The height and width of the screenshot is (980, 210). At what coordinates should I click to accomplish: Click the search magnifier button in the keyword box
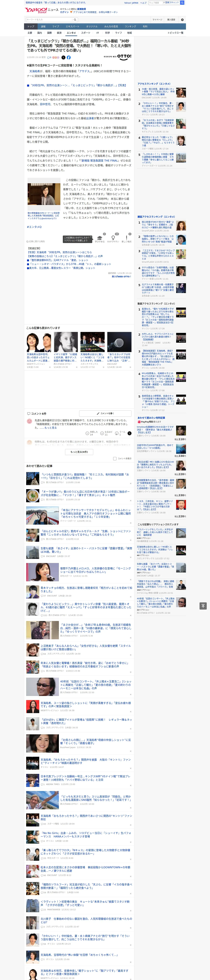(75, 19)
